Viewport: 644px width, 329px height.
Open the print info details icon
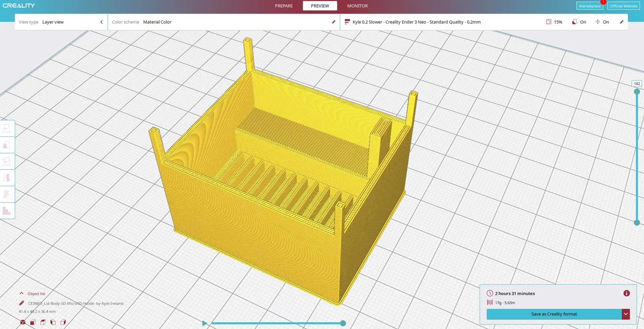coord(627,293)
